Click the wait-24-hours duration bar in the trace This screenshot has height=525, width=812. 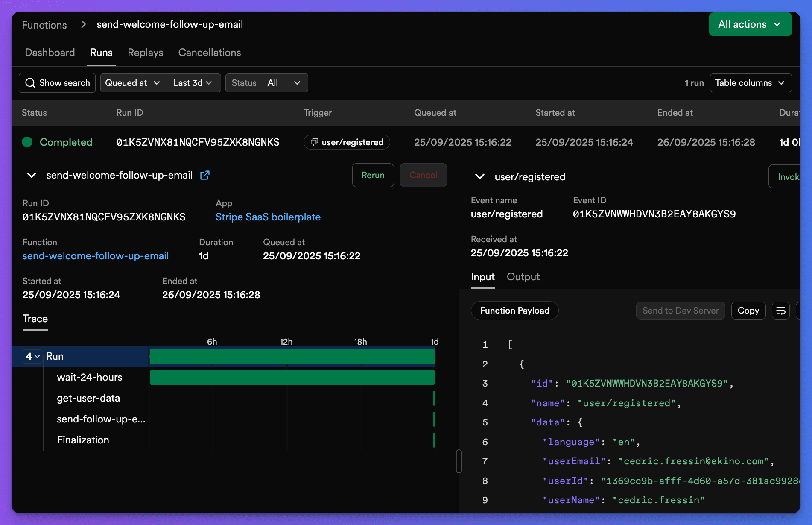point(292,377)
